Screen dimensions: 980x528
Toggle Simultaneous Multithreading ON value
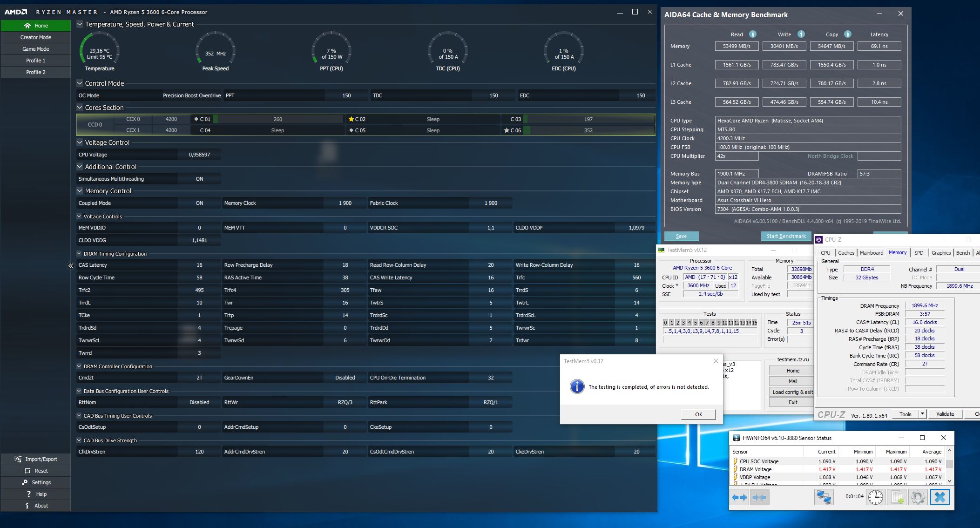[199, 179]
